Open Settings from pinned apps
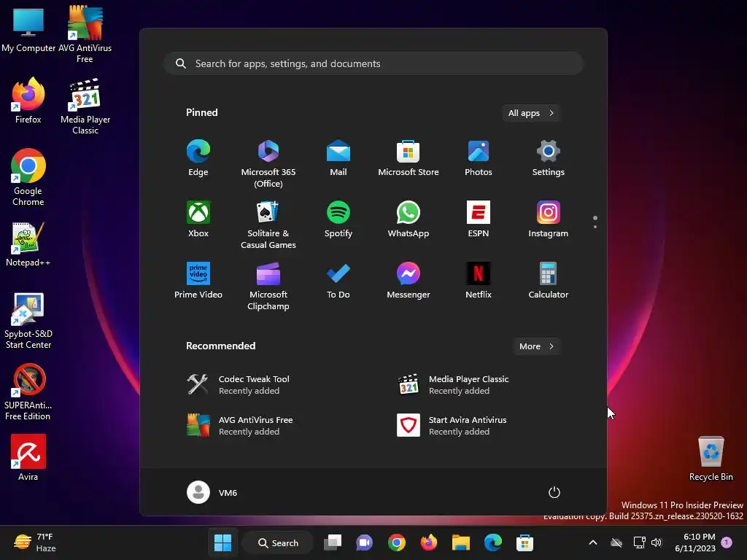 (549, 158)
